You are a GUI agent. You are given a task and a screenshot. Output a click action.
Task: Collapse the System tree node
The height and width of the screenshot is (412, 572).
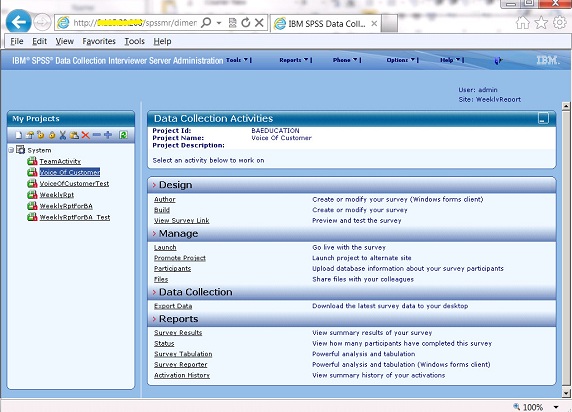point(11,150)
